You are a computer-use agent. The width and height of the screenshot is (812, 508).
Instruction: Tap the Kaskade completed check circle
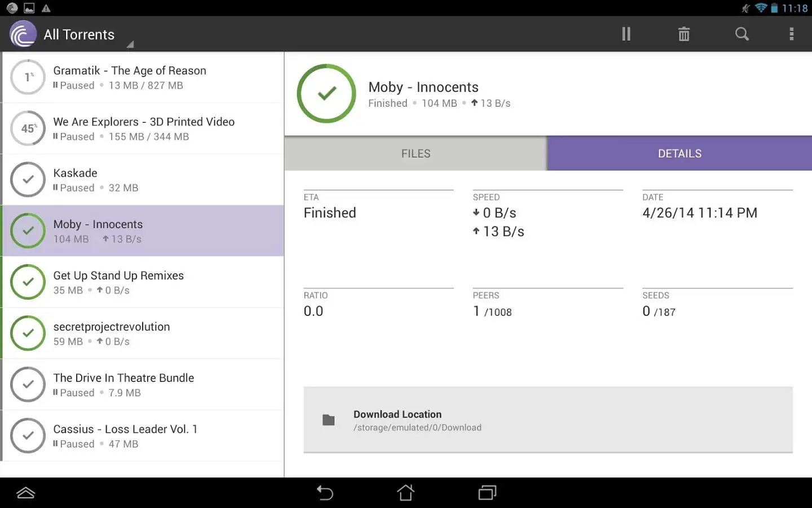[28, 179]
